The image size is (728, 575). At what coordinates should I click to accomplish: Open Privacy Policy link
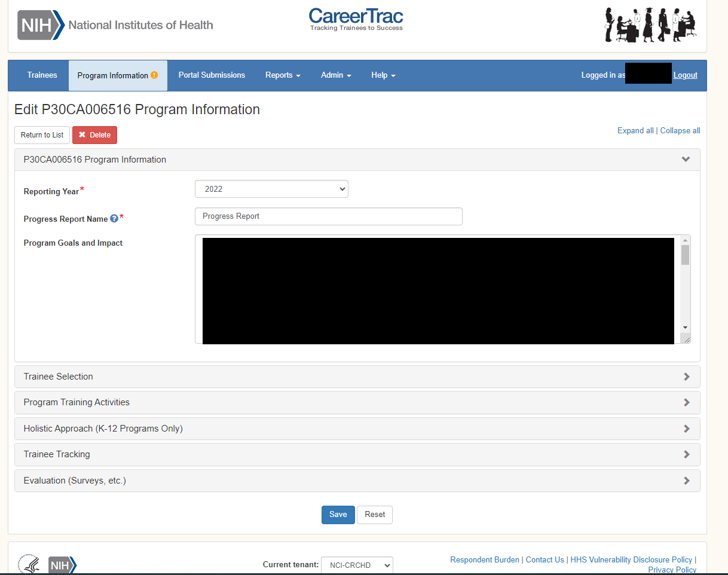(672, 570)
